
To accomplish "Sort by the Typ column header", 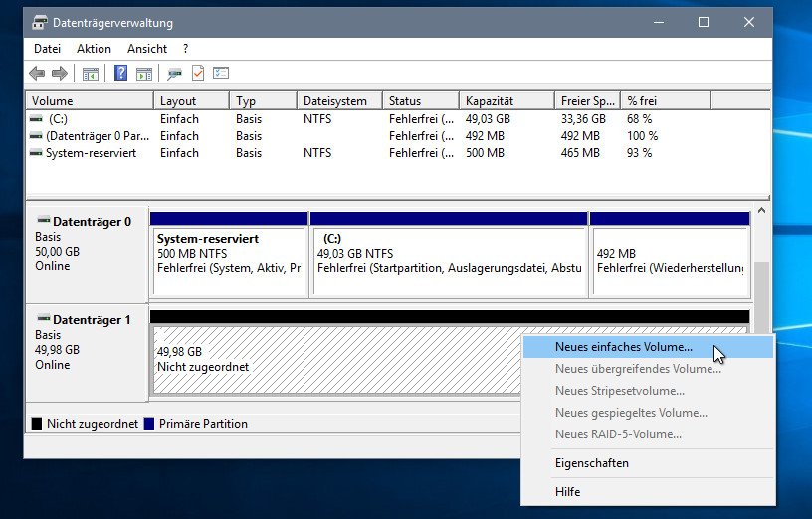I will [x=264, y=100].
